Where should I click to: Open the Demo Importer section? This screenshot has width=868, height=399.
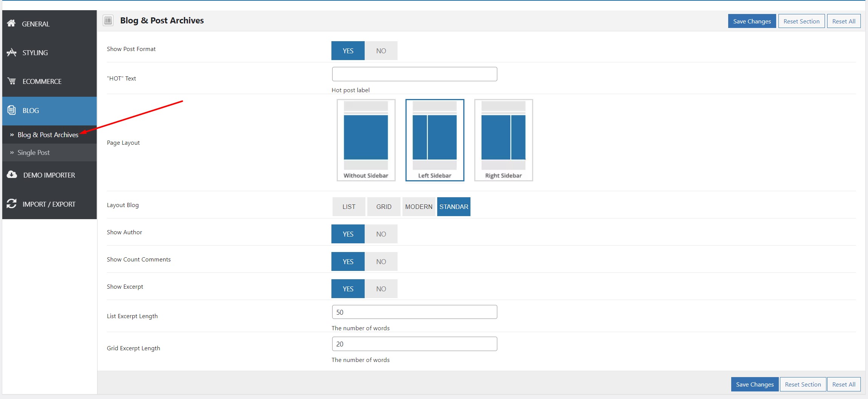coord(50,175)
